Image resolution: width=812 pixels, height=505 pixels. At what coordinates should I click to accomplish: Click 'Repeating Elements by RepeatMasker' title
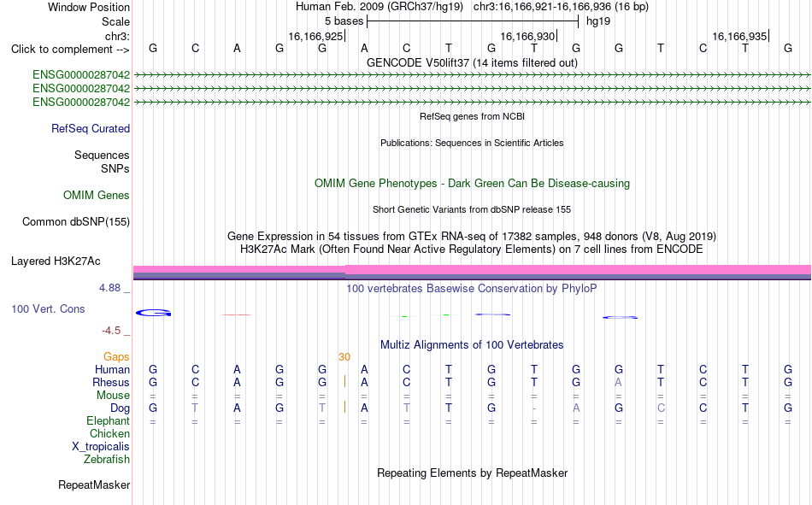pos(472,473)
